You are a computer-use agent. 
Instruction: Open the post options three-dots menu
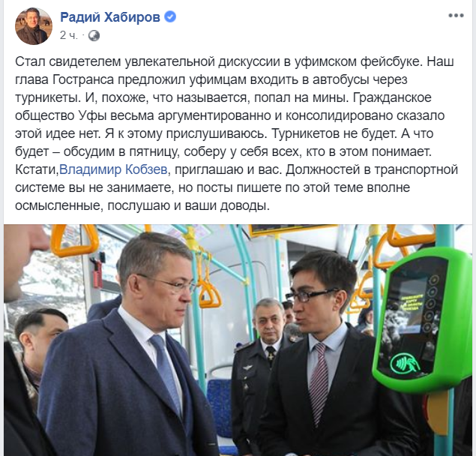456,16
